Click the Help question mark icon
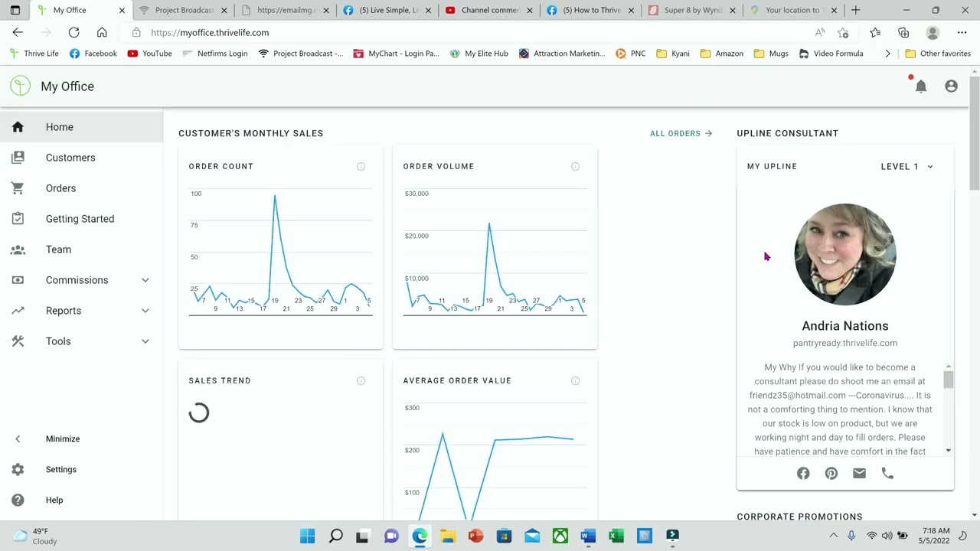This screenshot has height=551, width=980. tap(18, 500)
